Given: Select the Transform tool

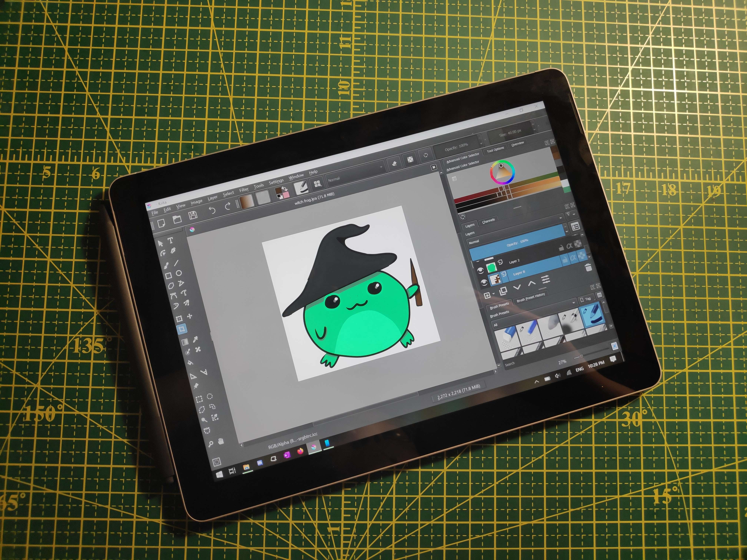Looking at the screenshot, I should (179, 318).
